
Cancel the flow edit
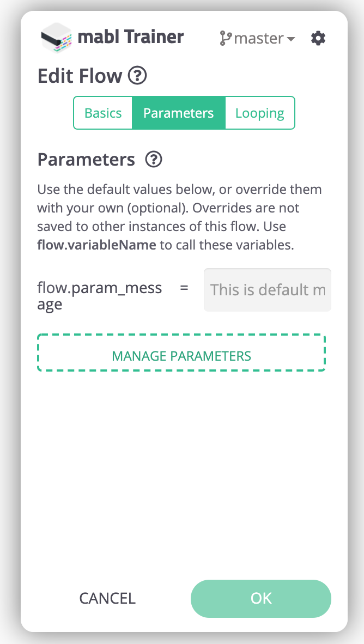point(107,598)
